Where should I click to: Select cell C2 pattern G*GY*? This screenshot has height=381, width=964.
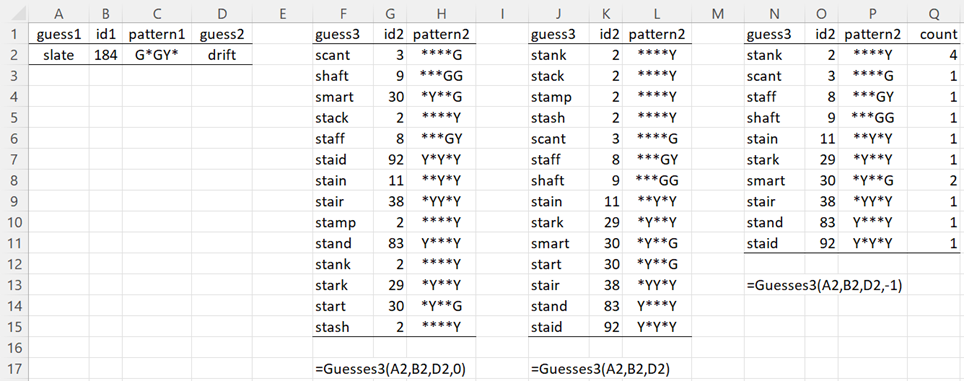157,55
